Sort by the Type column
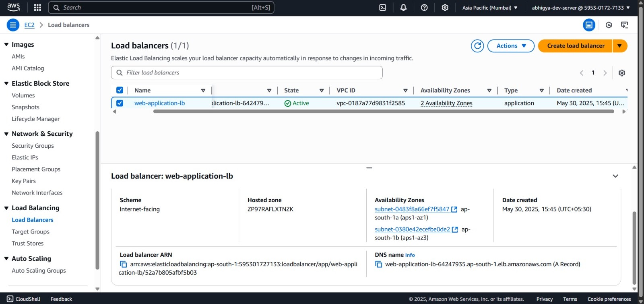The height and width of the screenshot is (304, 644). click(x=542, y=91)
